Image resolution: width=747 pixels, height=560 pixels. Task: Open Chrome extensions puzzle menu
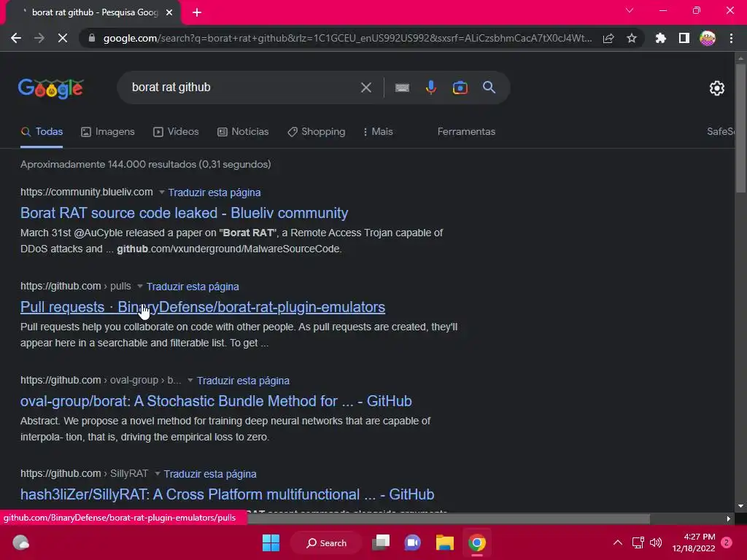[660, 38]
